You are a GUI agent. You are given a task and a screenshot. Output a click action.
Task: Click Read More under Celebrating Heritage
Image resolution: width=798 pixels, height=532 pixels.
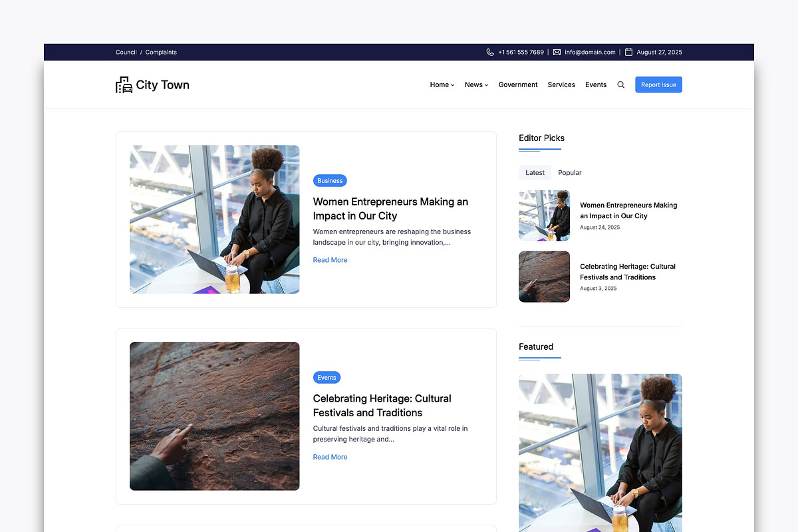tap(330, 457)
